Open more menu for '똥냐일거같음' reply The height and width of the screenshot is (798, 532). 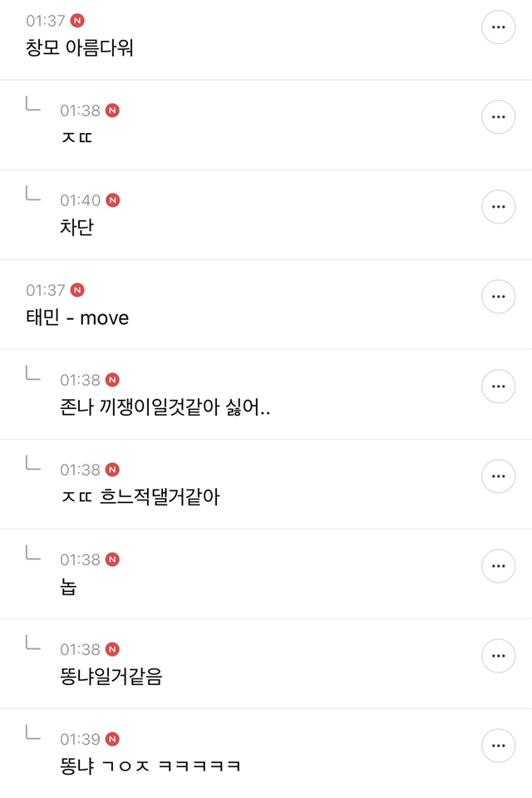pyautogui.click(x=498, y=656)
